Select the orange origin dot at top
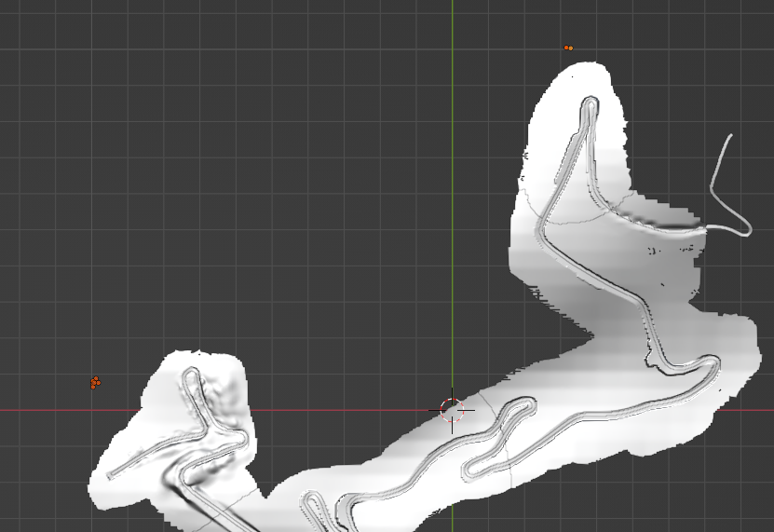 click(x=567, y=48)
